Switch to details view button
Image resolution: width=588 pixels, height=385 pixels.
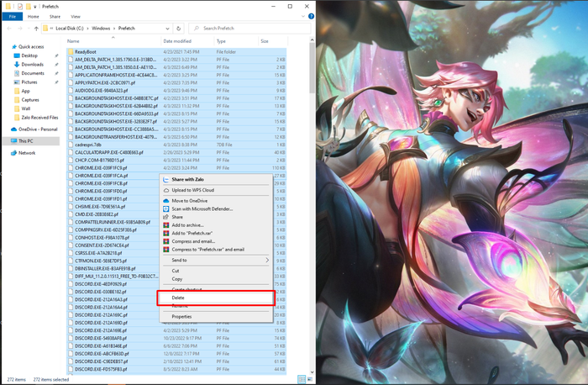302,379
